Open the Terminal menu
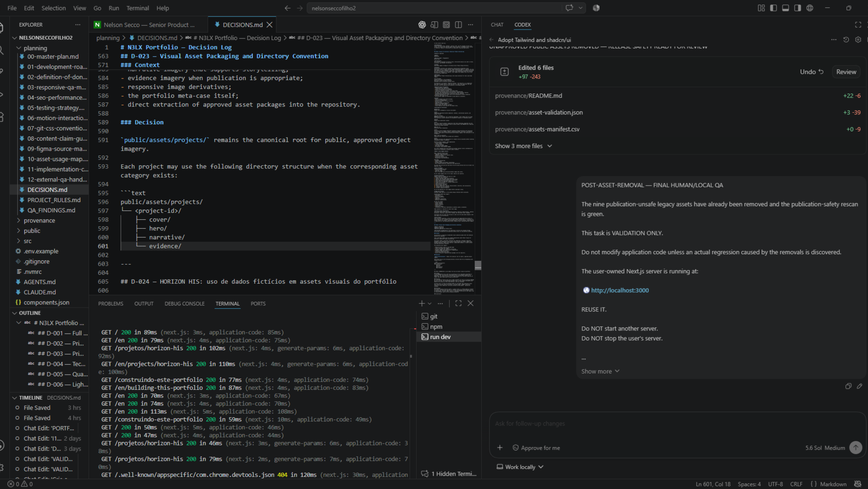Image resolution: width=868 pixels, height=489 pixels. (x=138, y=8)
